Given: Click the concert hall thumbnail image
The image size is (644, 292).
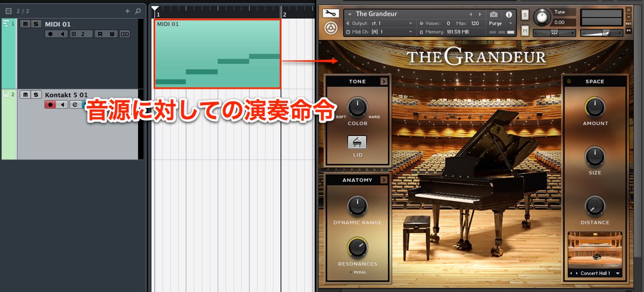Looking at the screenshot, I should click(x=595, y=250).
